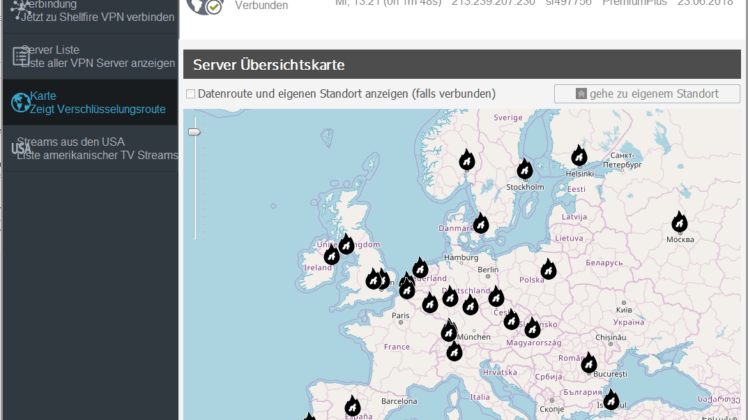The width and height of the screenshot is (748, 420).
Task: Open Streams aus den USA entry
Action: [x=90, y=148]
